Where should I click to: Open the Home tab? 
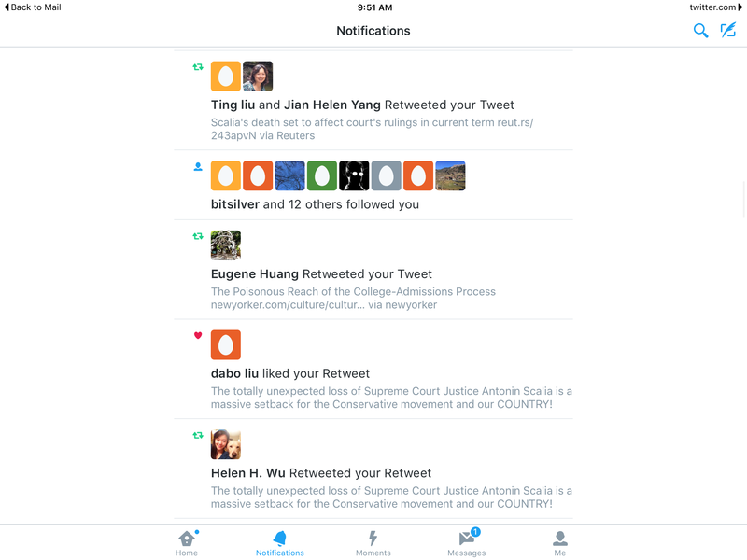187,543
